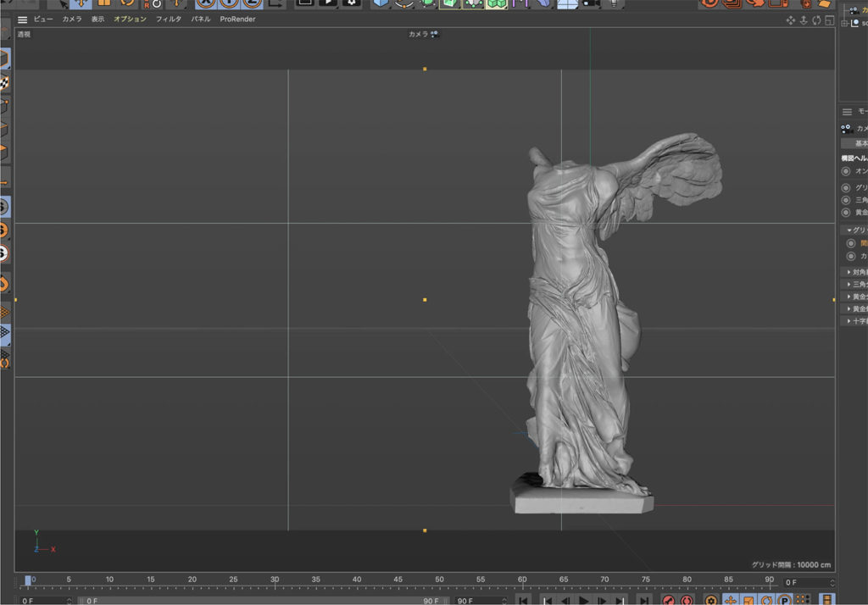The height and width of the screenshot is (605, 868).
Task: Expand the 三角 section arrow
Action: [849, 285]
